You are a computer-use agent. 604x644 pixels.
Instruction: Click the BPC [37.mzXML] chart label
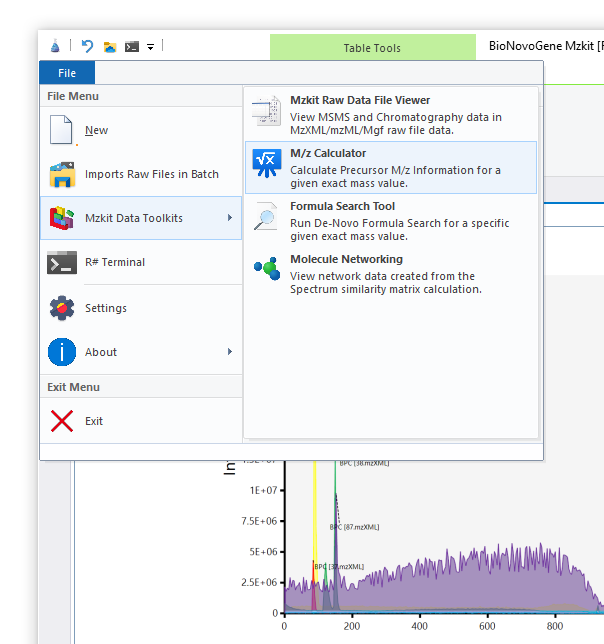coord(339,567)
